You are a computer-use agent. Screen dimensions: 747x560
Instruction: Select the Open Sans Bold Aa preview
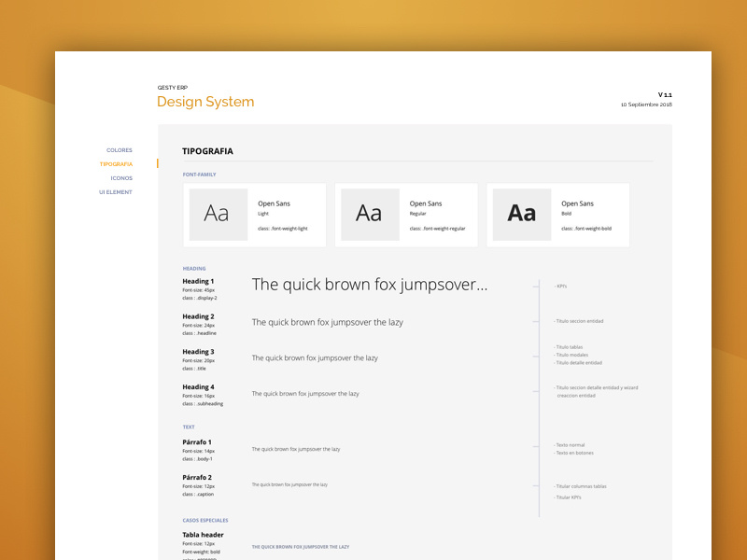pyautogui.click(x=522, y=215)
